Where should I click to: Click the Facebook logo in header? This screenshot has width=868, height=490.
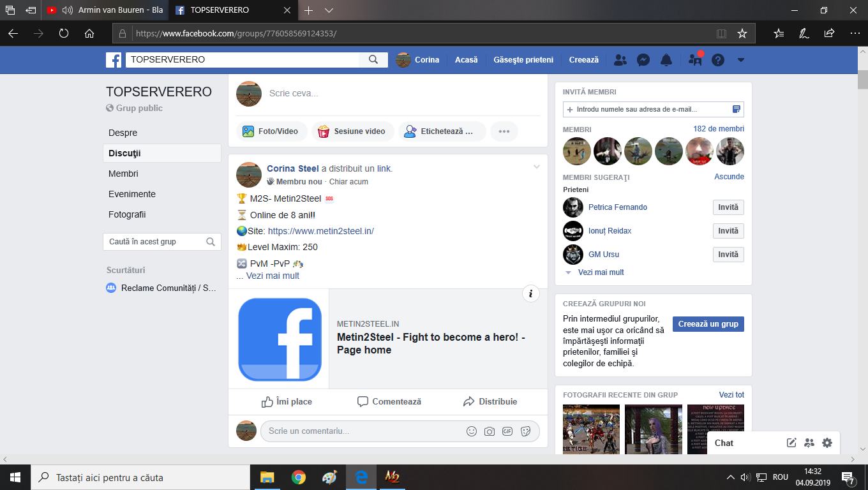tap(114, 59)
